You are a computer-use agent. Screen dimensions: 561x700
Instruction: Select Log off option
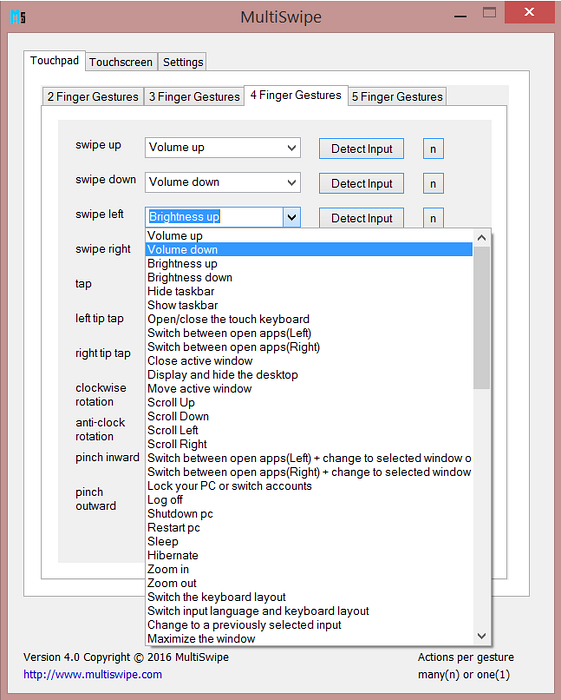309,500
